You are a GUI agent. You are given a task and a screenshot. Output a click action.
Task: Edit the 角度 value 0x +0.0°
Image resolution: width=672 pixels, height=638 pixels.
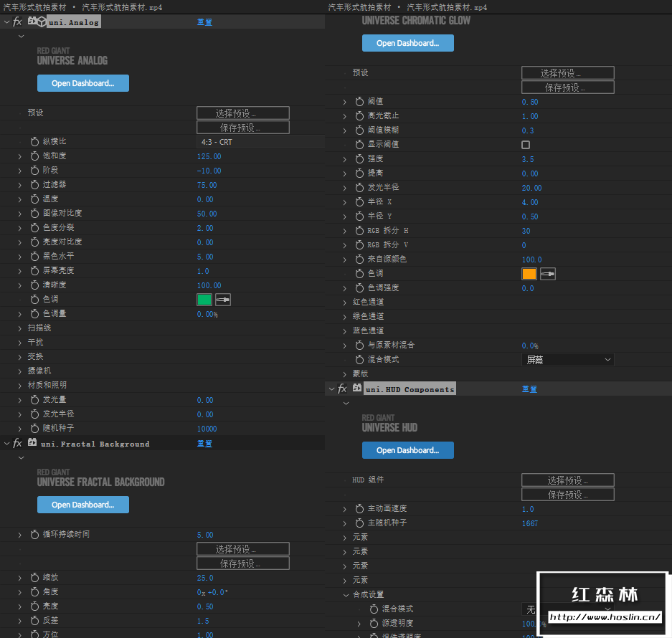(x=212, y=592)
